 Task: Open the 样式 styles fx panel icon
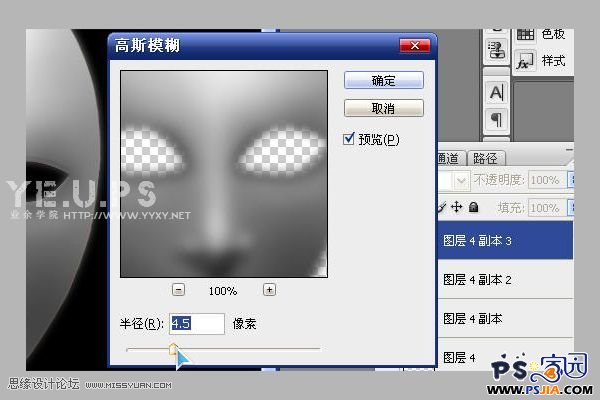tap(525, 62)
